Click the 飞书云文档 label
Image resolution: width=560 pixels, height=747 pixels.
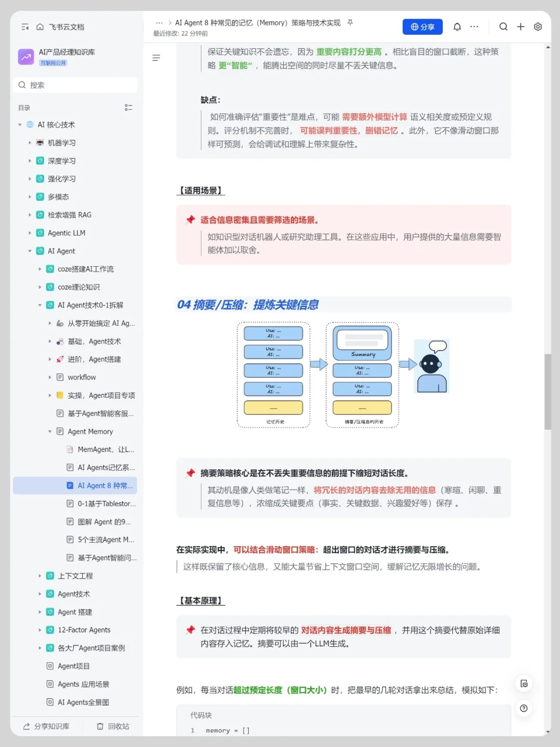point(66,27)
